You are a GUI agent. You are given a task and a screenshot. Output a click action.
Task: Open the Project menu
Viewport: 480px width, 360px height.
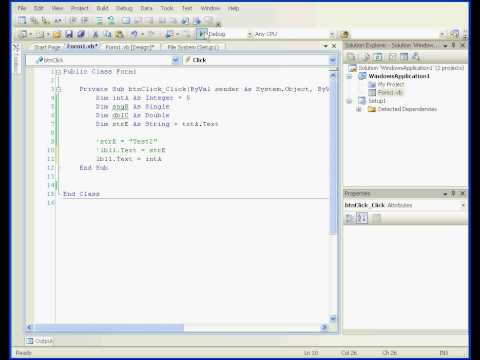click(79, 8)
